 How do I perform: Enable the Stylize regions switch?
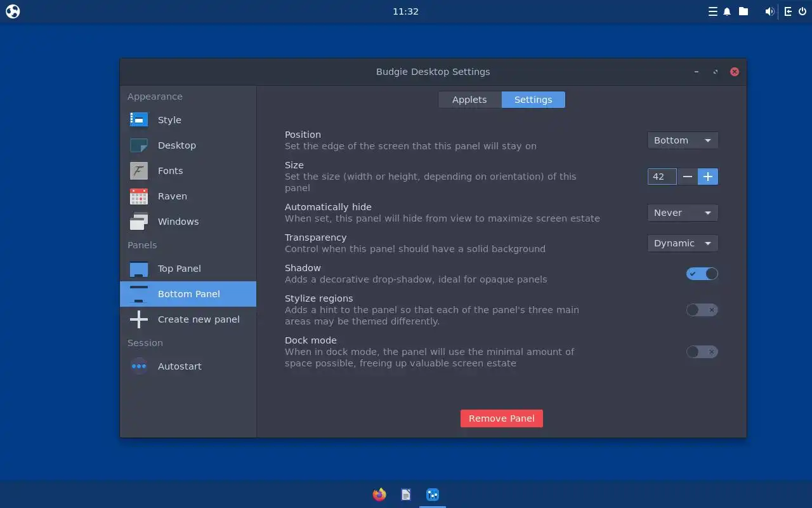coord(702,310)
